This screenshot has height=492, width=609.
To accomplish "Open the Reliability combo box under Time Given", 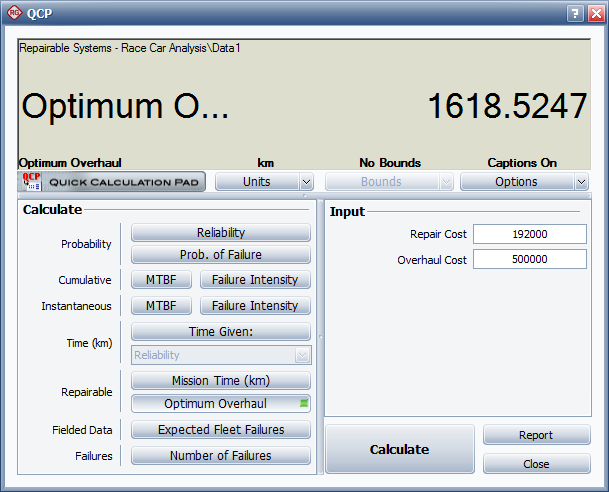I will click(302, 355).
